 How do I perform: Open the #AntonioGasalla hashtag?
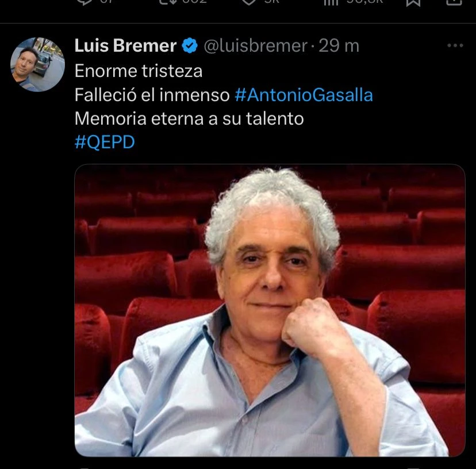point(304,95)
